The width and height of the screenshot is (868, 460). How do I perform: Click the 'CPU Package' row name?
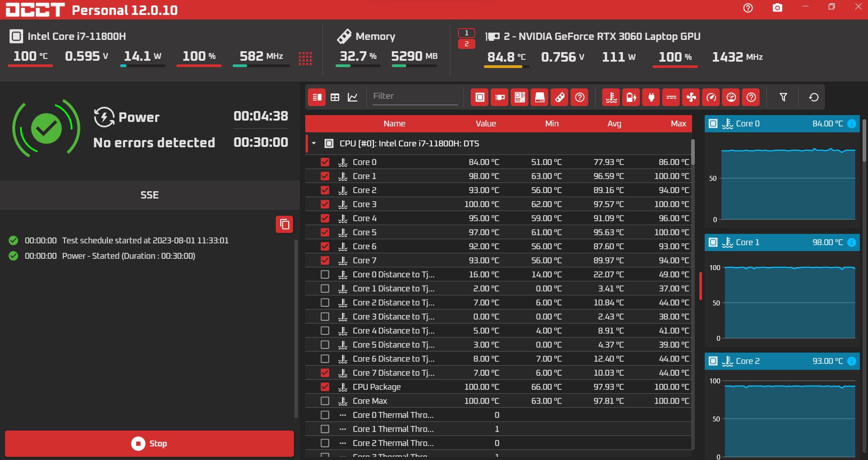tap(377, 387)
